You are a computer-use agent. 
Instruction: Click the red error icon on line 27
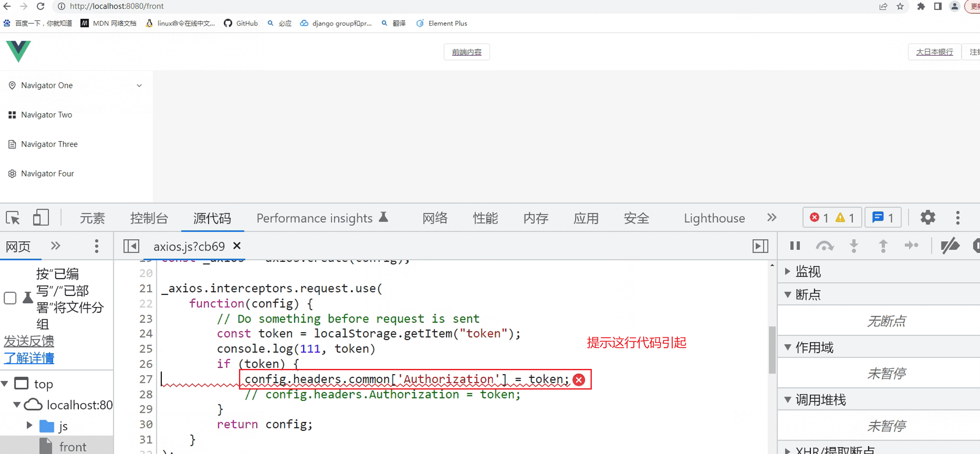(579, 380)
